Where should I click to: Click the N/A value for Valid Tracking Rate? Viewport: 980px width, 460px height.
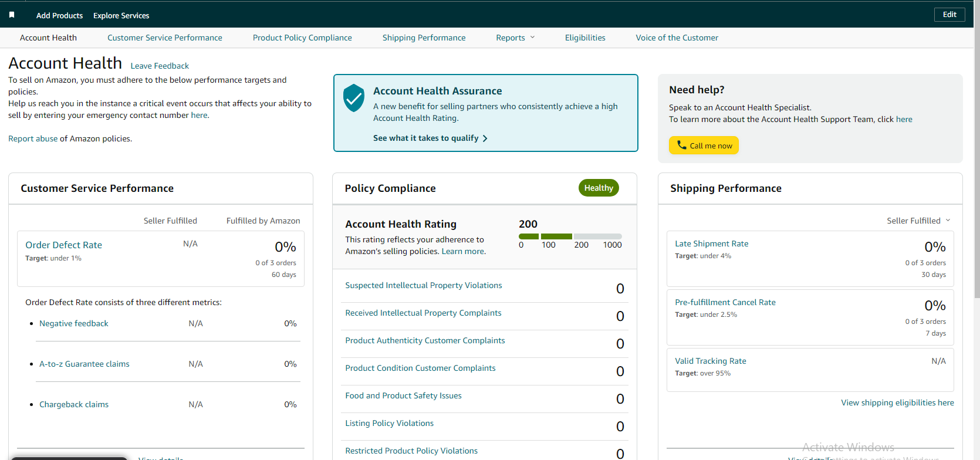click(x=938, y=361)
